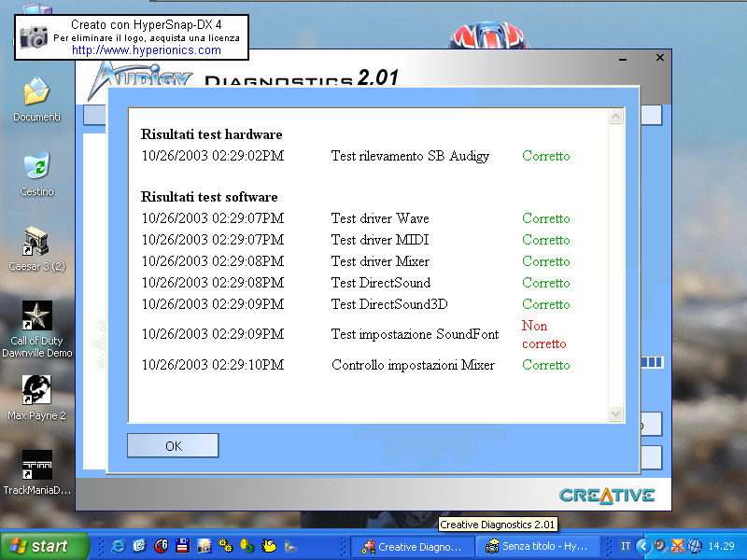The width and height of the screenshot is (747, 560).
Task: Click the double yellow gears quick launch icon
Action: tap(226, 546)
